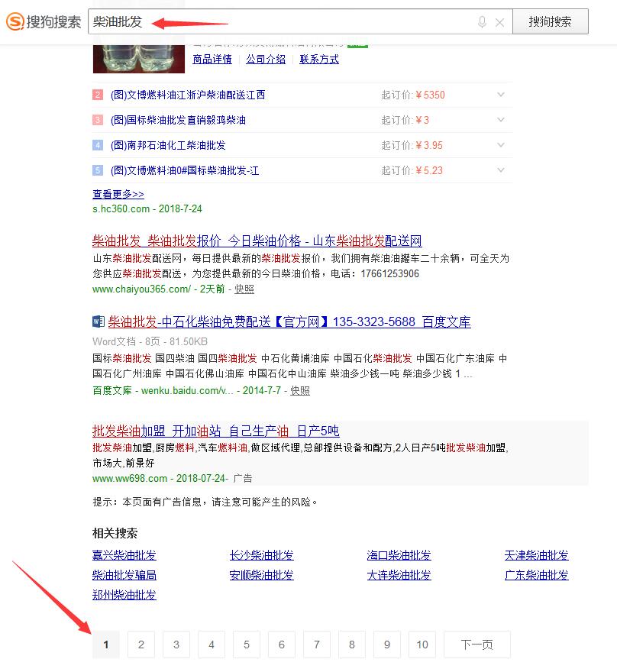Expand the 南邦石油化工柴油批发 listing row
Viewport: 617px width, 672px height.
(501, 145)
